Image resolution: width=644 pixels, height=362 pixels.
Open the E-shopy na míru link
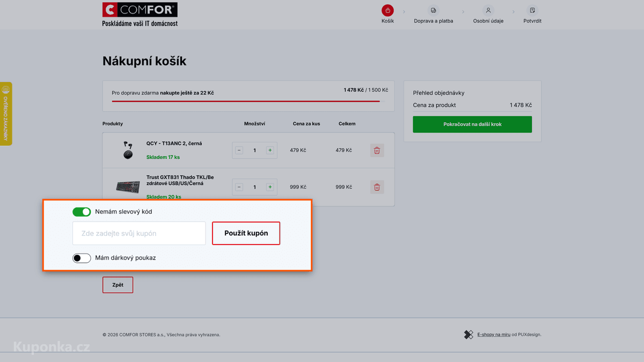[x=494, y=335]
